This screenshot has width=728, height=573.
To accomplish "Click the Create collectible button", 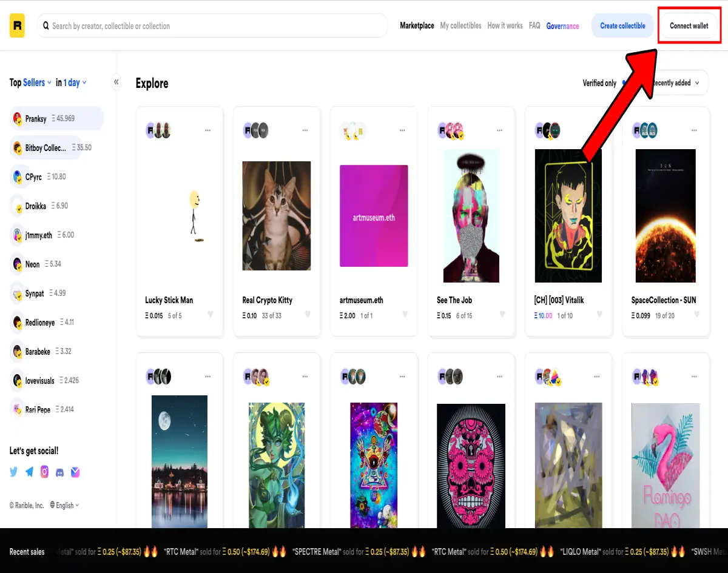I will point(622,25).
